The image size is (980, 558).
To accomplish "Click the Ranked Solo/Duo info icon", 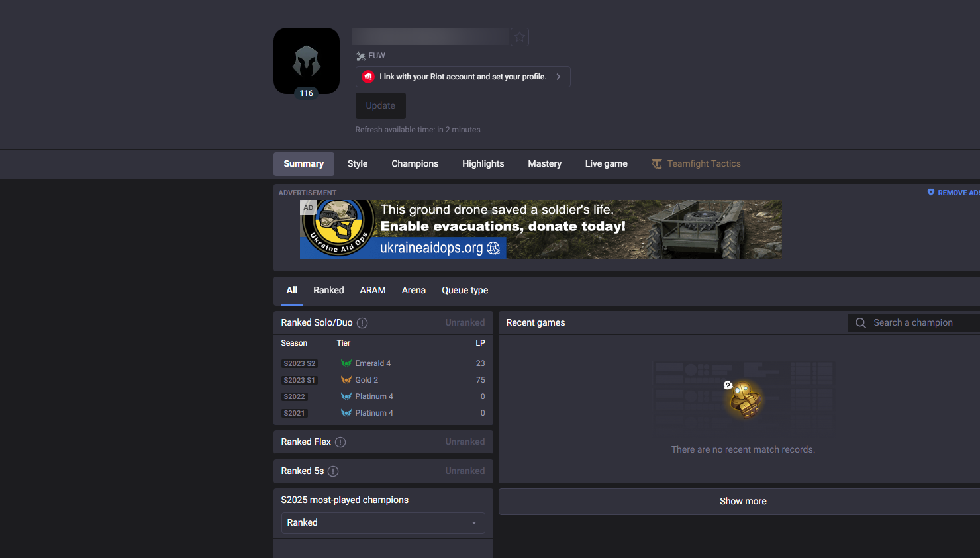I will 362,323.
